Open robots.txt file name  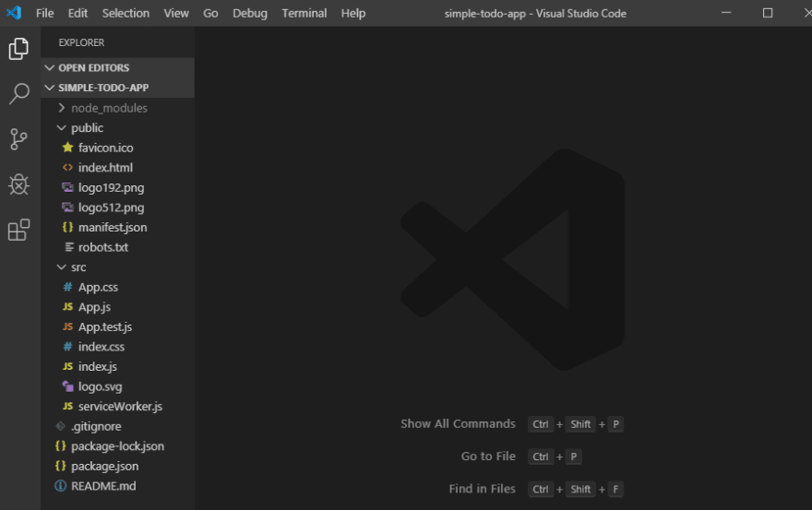(x=103, y=247)
